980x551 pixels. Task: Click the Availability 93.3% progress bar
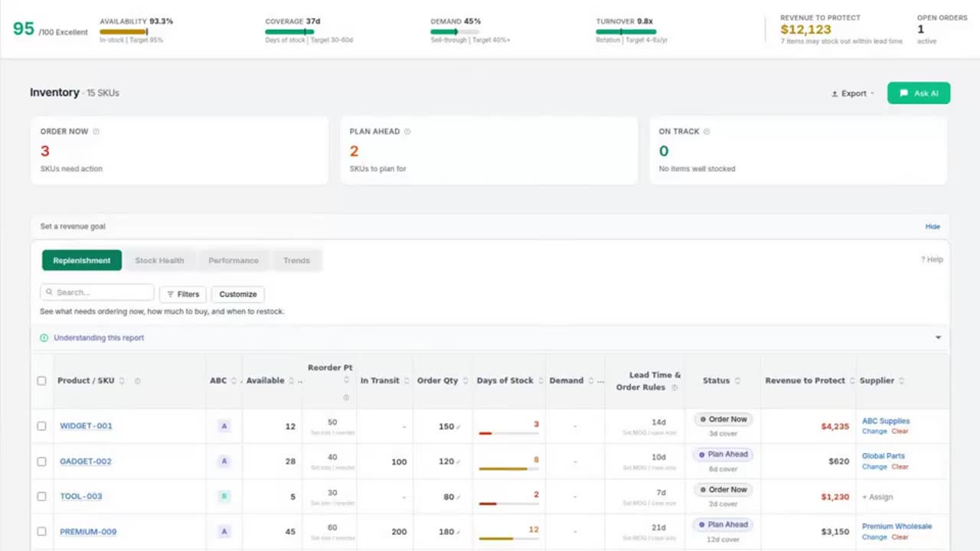click(x=123, y=32)
